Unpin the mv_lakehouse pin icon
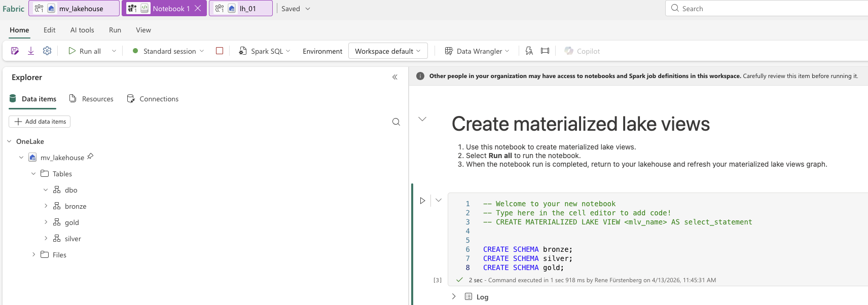 pos(90,157)
